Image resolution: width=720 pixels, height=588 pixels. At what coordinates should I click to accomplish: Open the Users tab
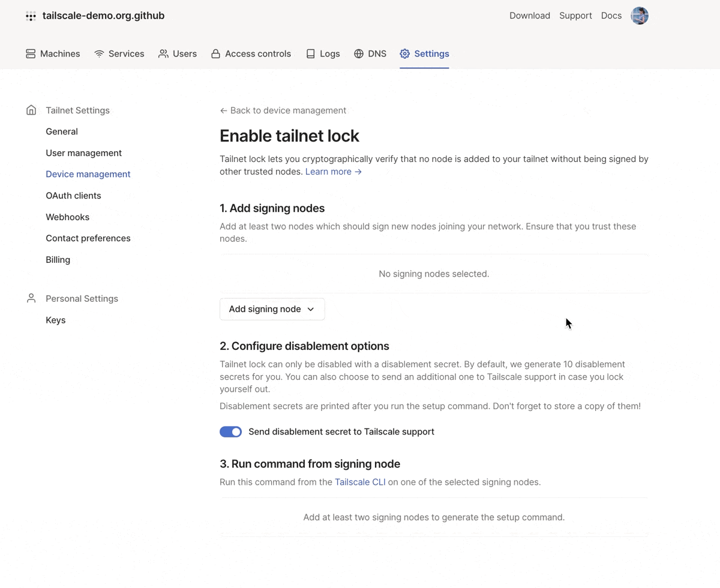178,54
